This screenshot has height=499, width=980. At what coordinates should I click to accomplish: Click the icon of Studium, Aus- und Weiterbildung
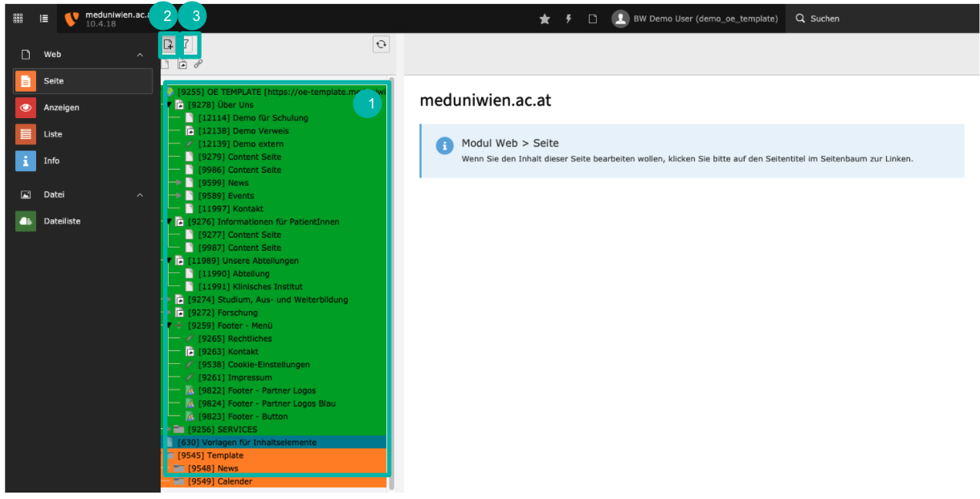180,300
